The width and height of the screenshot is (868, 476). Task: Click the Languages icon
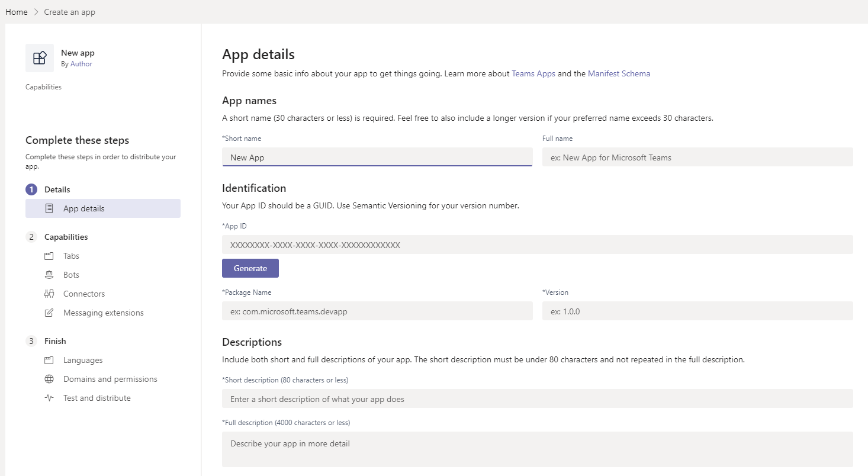click(x=49, y=360)
